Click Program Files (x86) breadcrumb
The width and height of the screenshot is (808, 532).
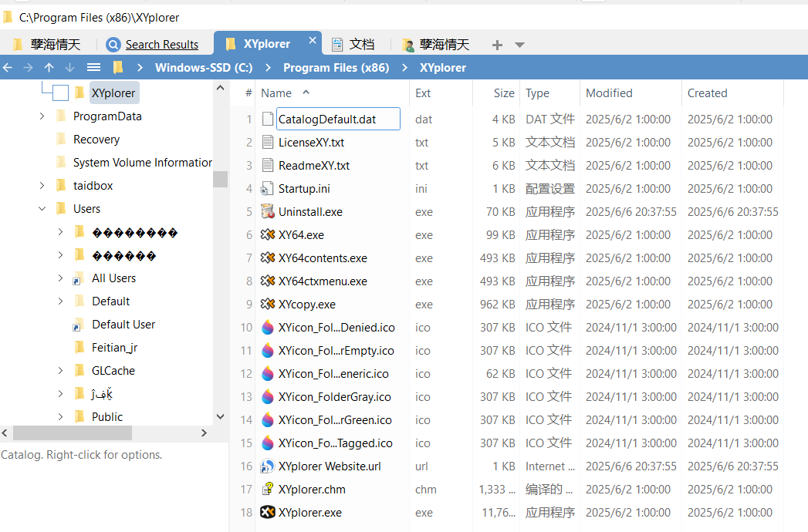point(336,68)
